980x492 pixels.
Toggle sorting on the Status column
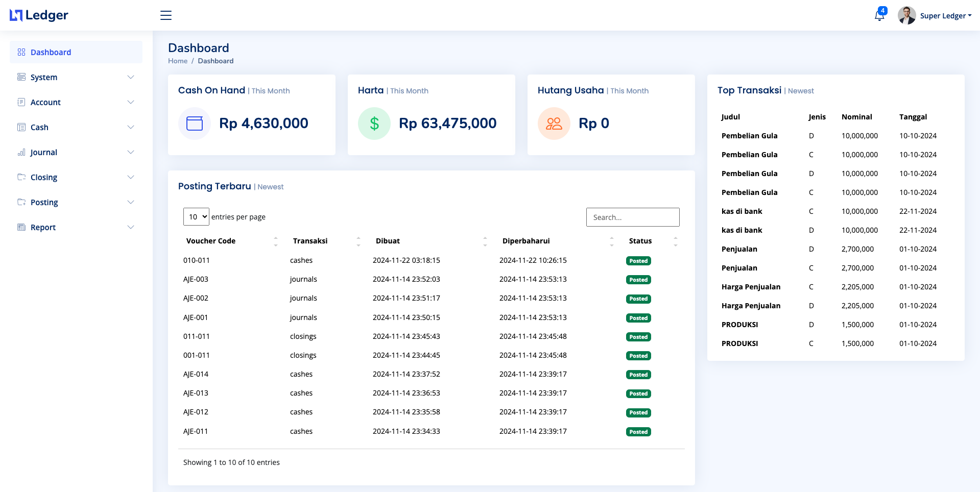675,241
